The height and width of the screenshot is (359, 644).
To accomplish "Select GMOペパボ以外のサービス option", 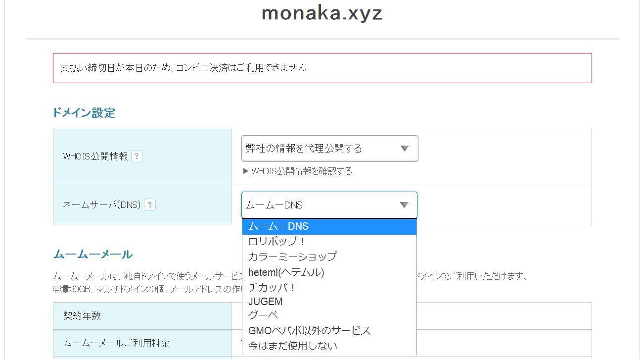I will [x=329, y=330].
